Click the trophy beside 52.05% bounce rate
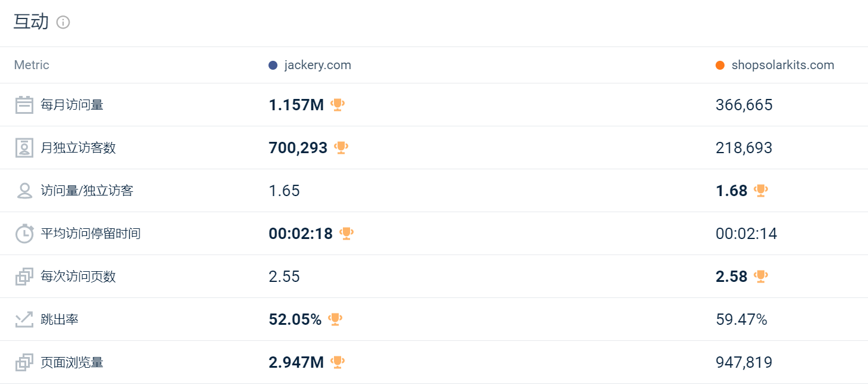The image size is (868, 388). pyautogui.click(x=335, y=319)
